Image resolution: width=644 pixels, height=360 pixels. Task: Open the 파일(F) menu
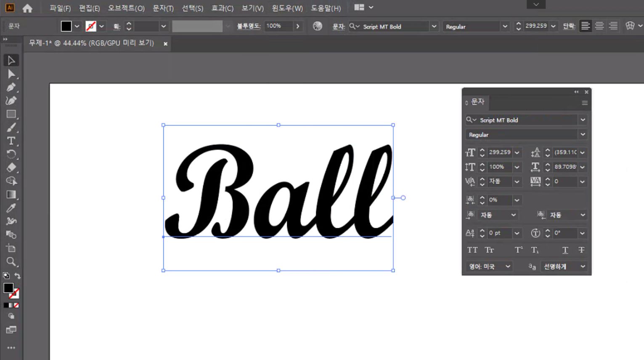(x=60, y=8)
